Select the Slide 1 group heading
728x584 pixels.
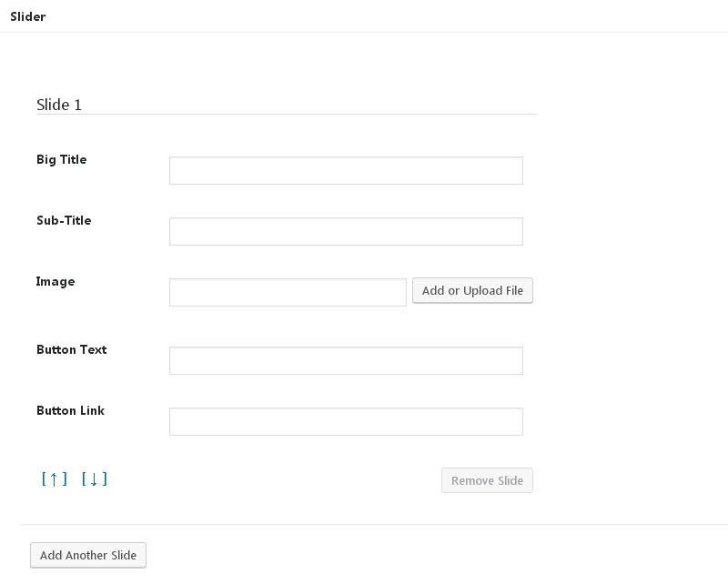pos(59,105)
